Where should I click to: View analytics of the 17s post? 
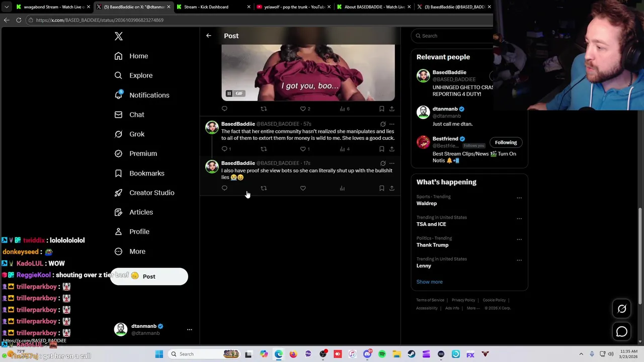pos(342,188)
